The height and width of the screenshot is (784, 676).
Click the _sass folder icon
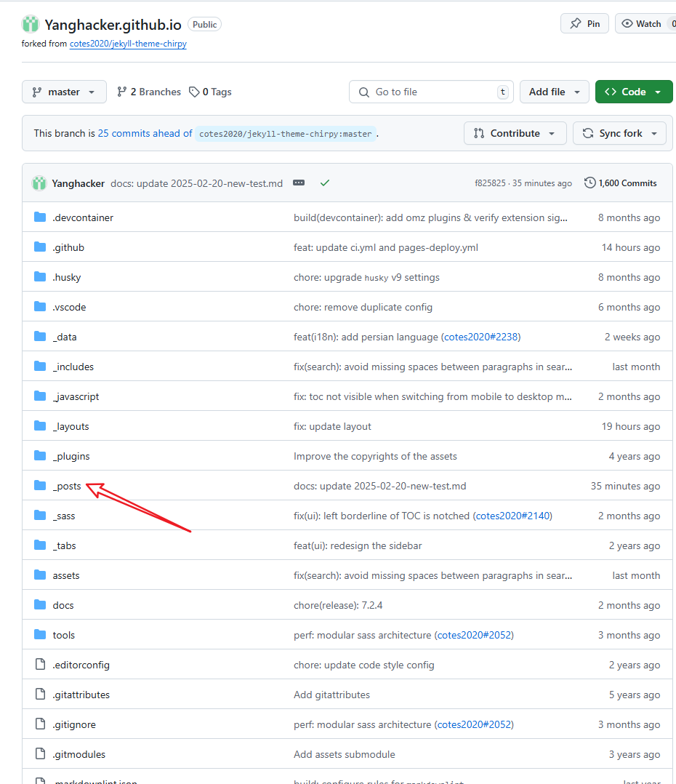coord(40,516)
